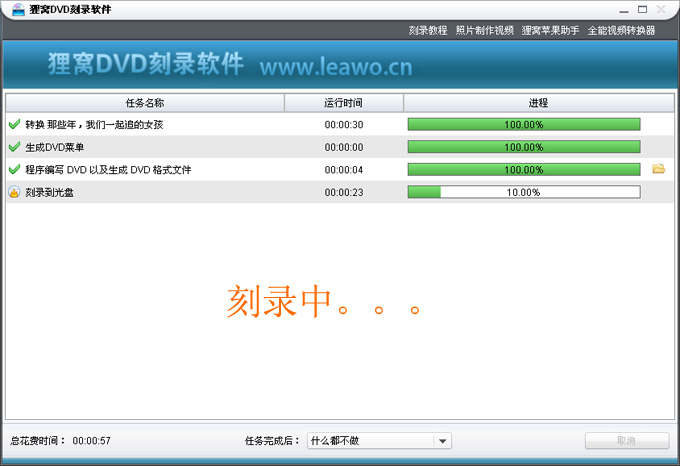Screen dimensions: 680x466
Task: Visit www.leawo.cn in the banner
Action: pyautogui.click(x=336, y=67)
